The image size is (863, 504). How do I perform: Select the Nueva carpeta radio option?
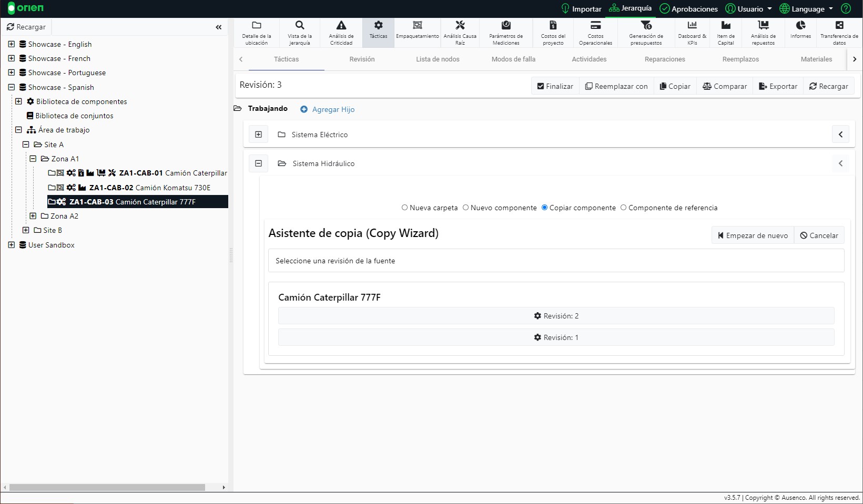405,208
